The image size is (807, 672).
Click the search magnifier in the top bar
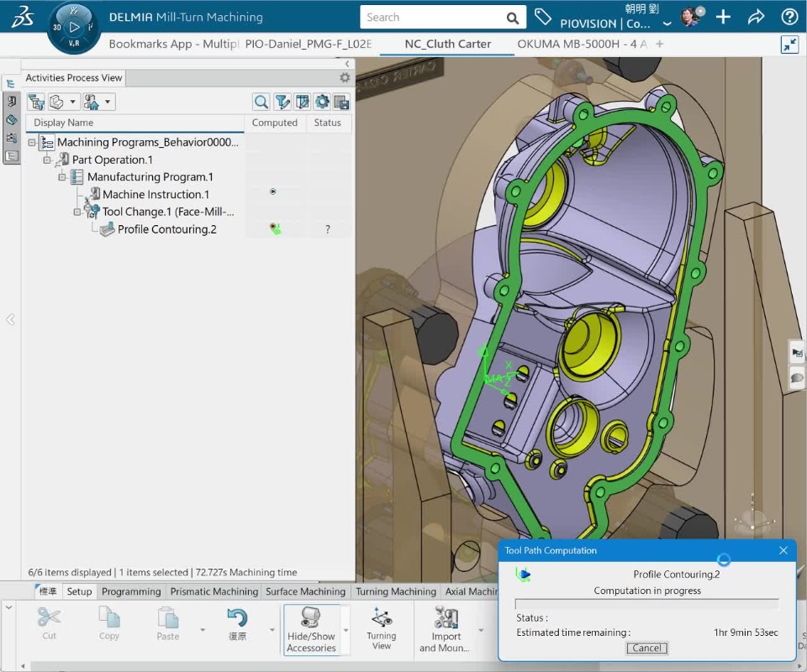(x=512, y=18)
